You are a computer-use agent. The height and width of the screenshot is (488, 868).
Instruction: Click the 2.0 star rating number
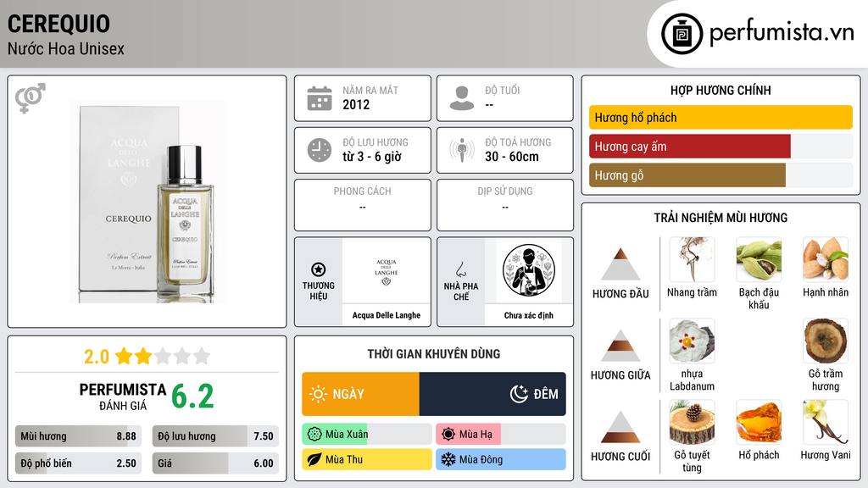97,357
